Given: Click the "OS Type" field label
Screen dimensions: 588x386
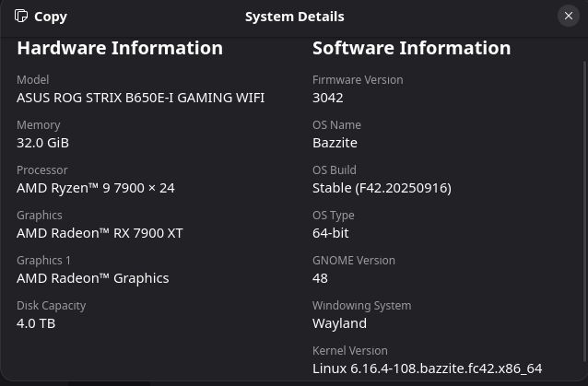Looking at the screenshot, I should coord(334,216).
